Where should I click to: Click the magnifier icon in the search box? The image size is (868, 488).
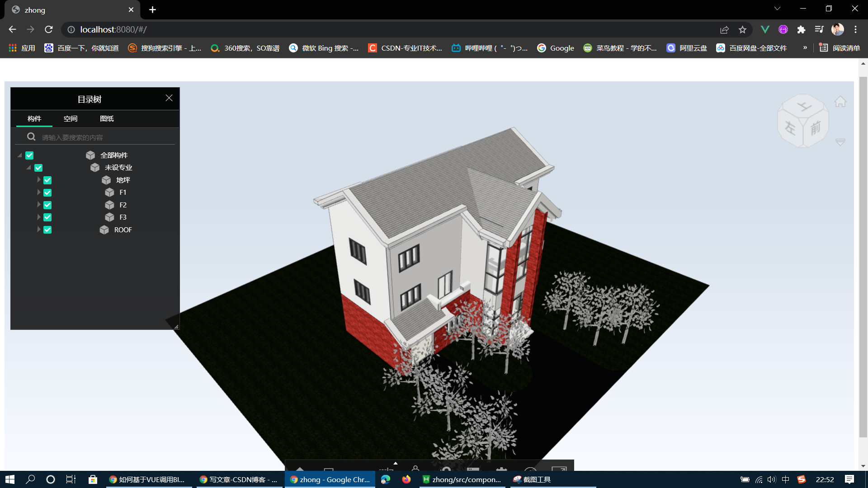tap(31, 137)
